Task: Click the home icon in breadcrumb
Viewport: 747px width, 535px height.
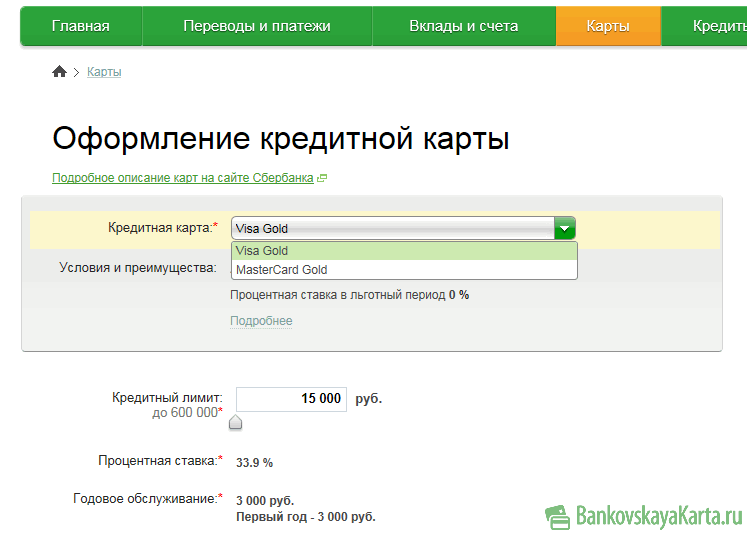Action: point(59,72)
